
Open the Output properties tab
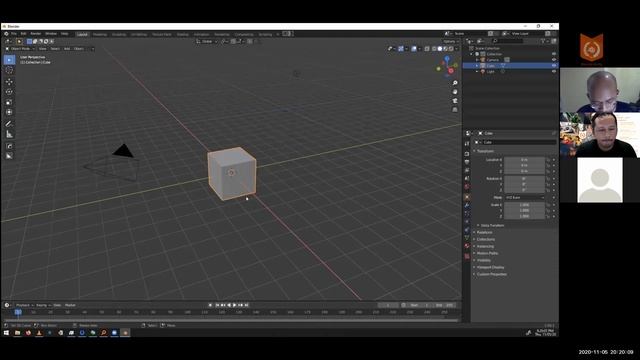(x=467, y=162)
